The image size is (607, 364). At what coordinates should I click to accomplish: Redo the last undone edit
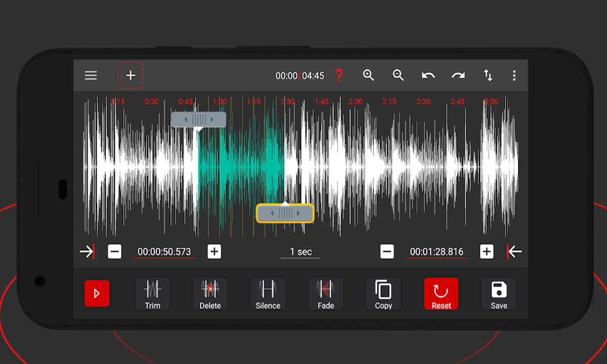click(458, 76)
